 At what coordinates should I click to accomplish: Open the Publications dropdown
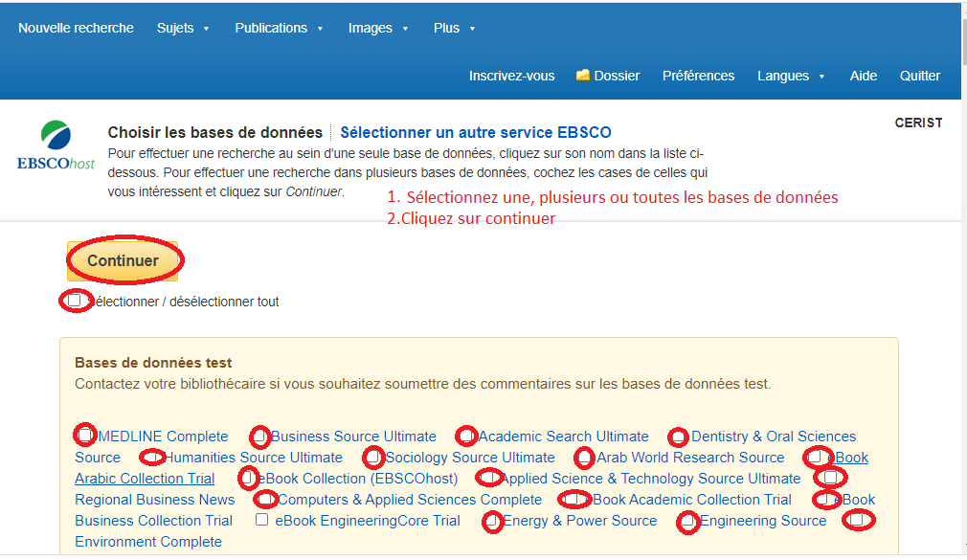pyautogui.click(x=279, y=28)
